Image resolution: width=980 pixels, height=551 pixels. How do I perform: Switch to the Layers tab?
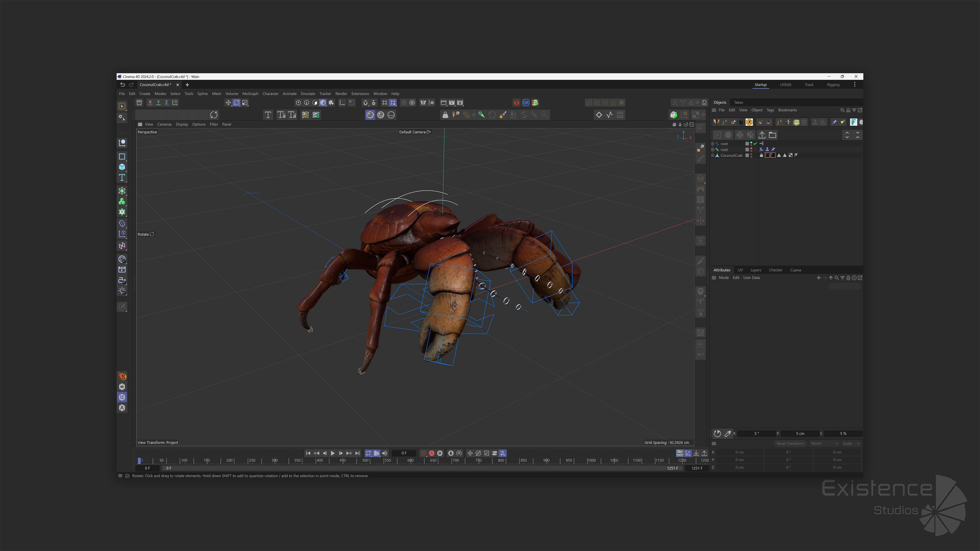tap(756, 270)
